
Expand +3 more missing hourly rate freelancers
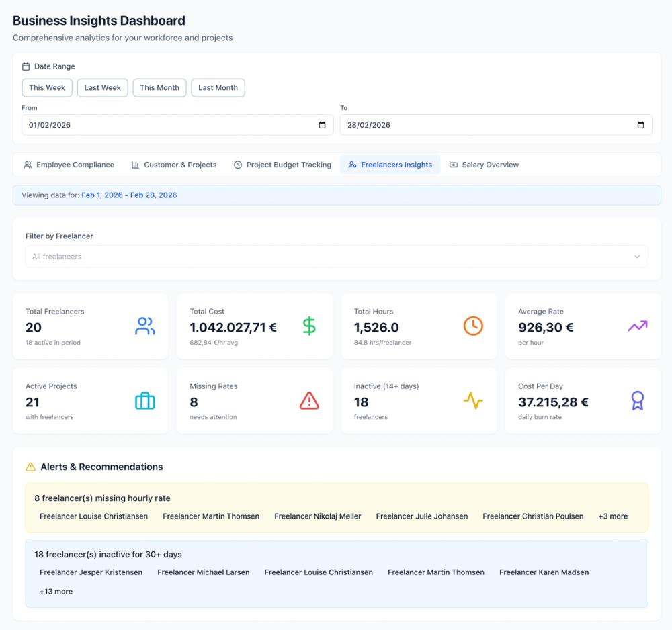(x=613, y=516)
